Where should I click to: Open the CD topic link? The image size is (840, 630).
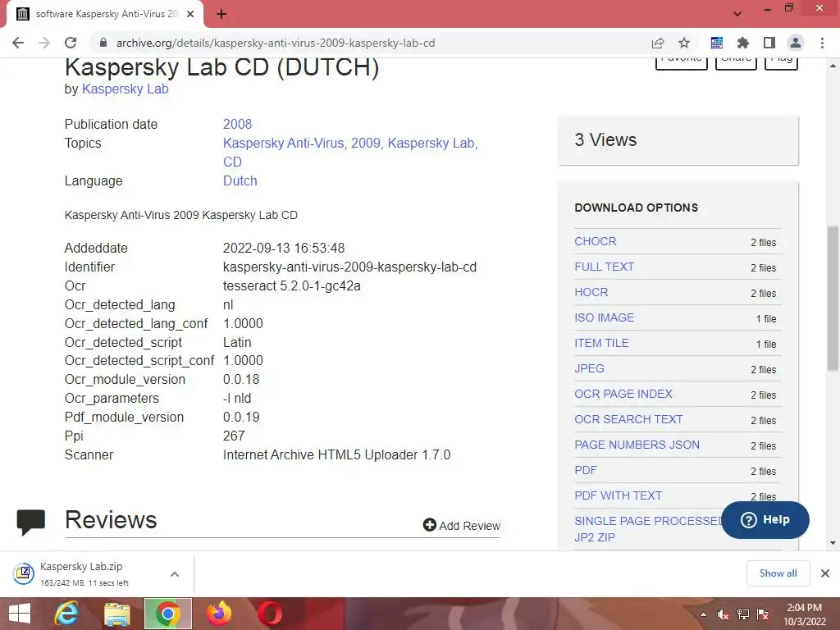point(232,162)
